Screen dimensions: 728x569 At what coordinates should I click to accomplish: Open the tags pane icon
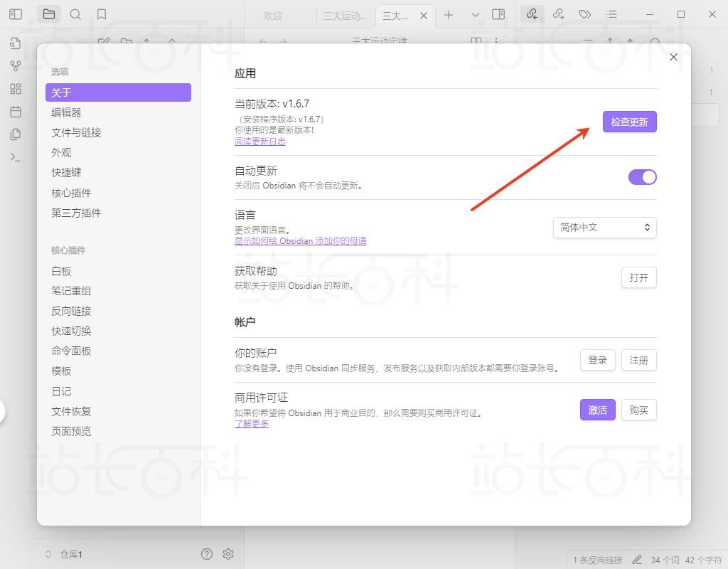point(584,14)
